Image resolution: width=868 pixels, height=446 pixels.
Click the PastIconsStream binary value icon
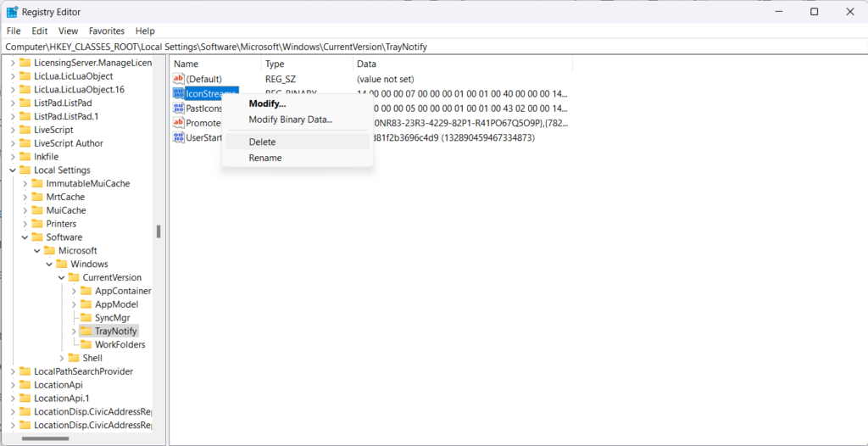178,109
